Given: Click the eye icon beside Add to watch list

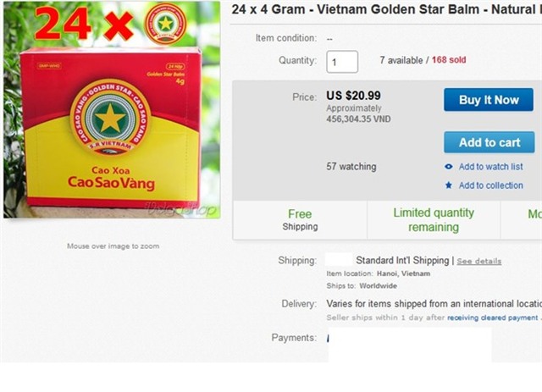Looking at the screenshot, I should [x=449, y=167].
